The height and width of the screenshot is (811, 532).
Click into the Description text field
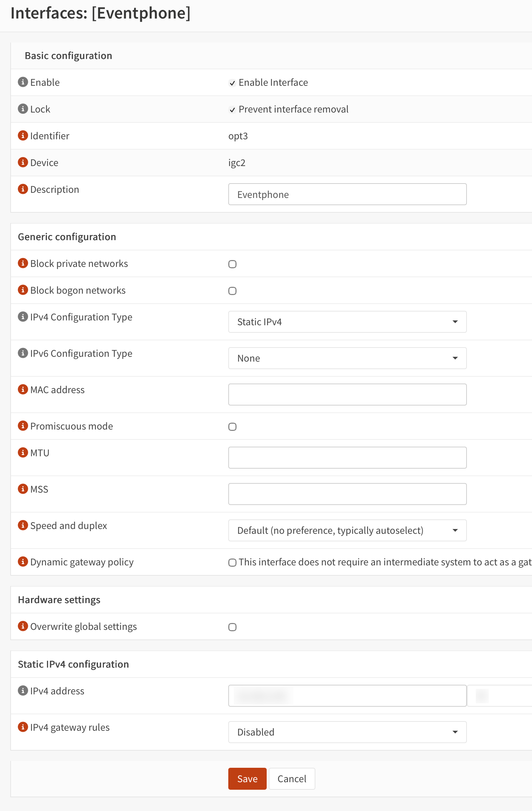(347, 194)
